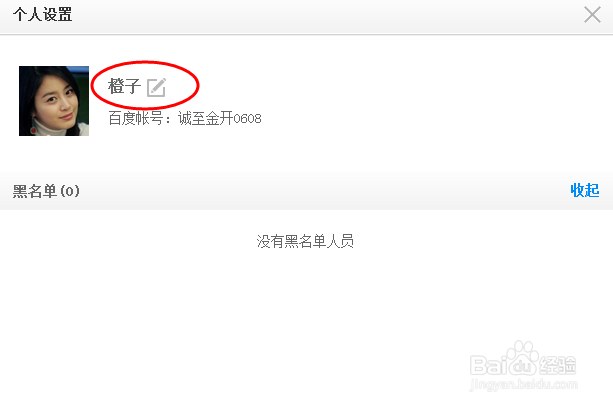Click the Bai letters of Baidu logo
Image resolution: width=613 pixels, height=406 pixels.
[x=489, y=365]
